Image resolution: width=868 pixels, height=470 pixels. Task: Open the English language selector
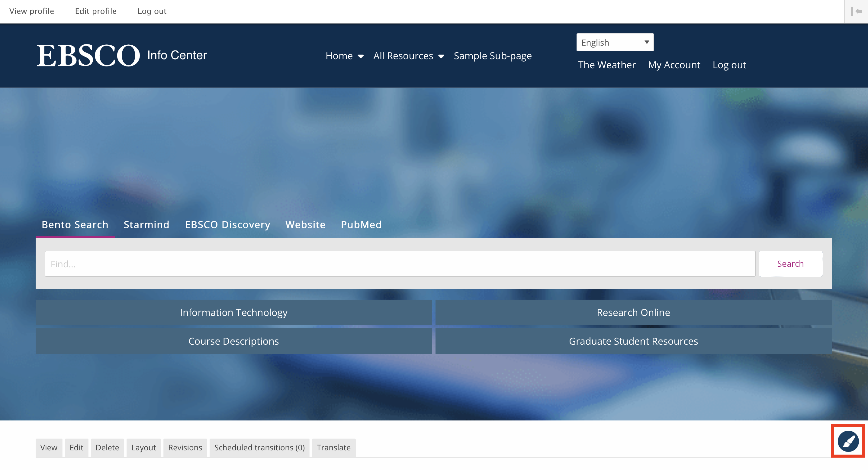coord(614,42)
